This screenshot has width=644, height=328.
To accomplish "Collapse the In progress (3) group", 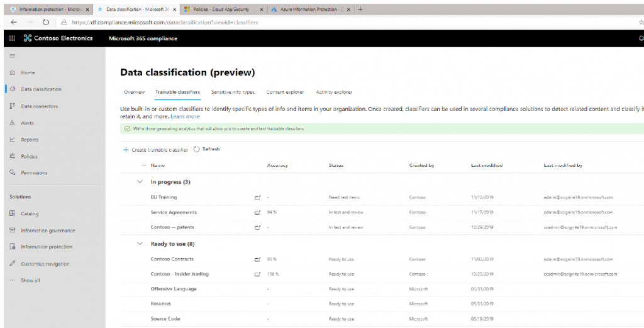I will [140, 182].
